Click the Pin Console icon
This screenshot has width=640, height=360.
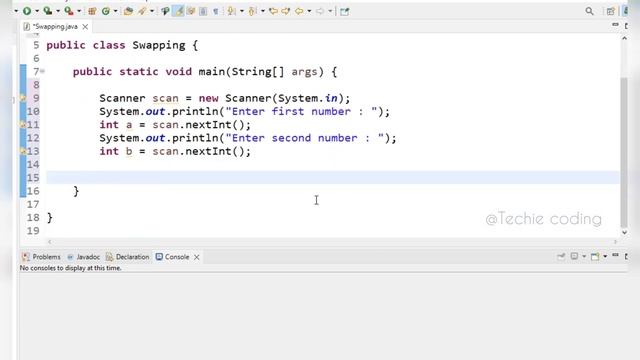[x=561, y=256]
